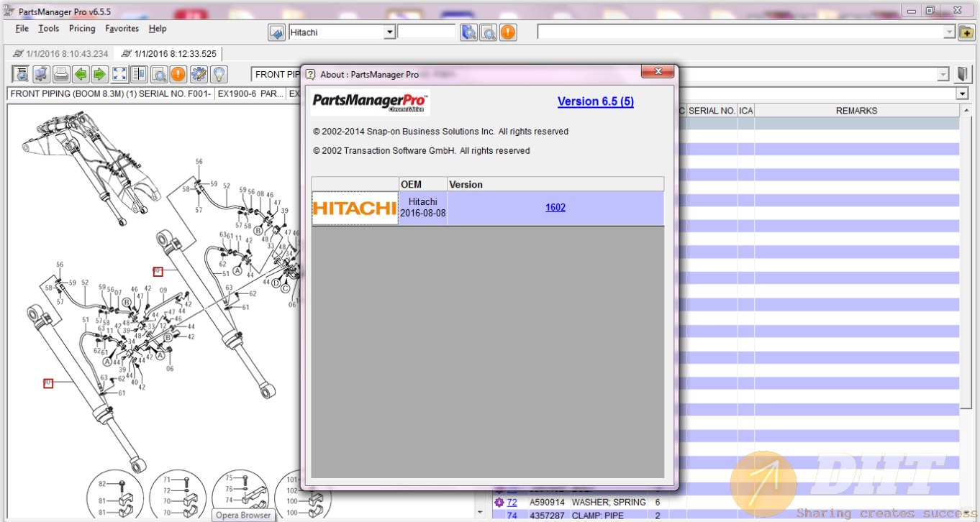The width and height of the screenshot is (980, 522).
Task: Click the Snap-on Business Solutions copyright line
Action: [x=441, y=132]
